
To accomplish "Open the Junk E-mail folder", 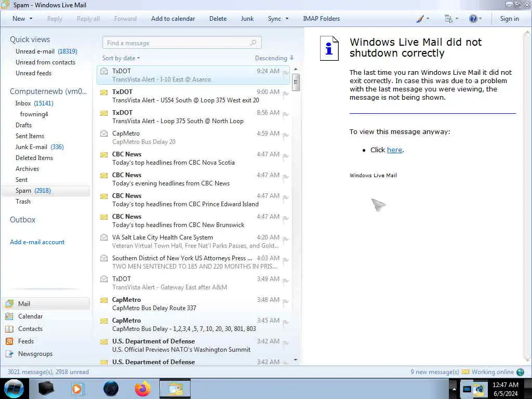I will click(39, 147).
